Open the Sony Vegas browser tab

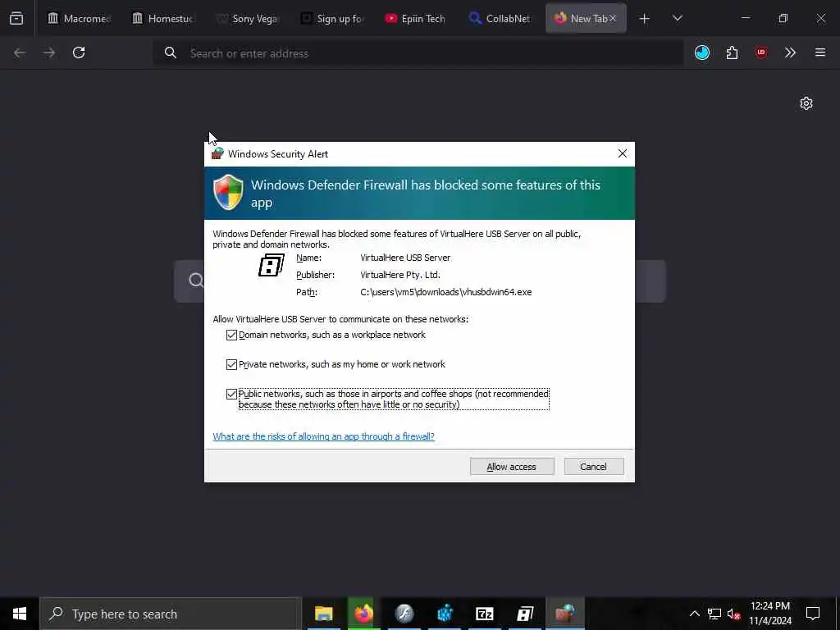click(x=248, y=18)
